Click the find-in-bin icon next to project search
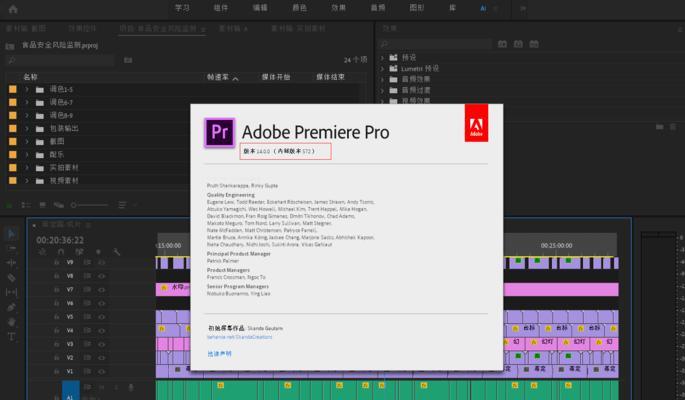This screenshot has width=685, height=400. pyautogui.click(x=128, y=60)
